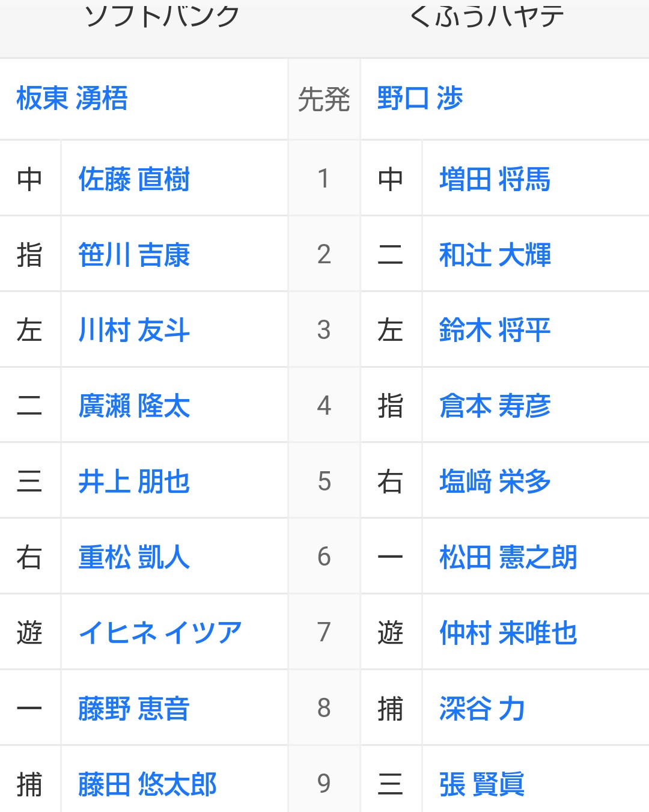The image size is (649, 812).
Task: Click the 川村 友斗 name link
Action: click(x=134, y=330)
